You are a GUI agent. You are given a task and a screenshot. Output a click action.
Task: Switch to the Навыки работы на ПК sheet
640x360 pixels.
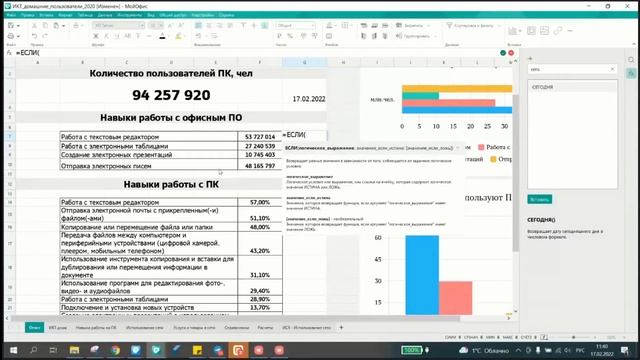pyautogui.click(x=96, y=327)
